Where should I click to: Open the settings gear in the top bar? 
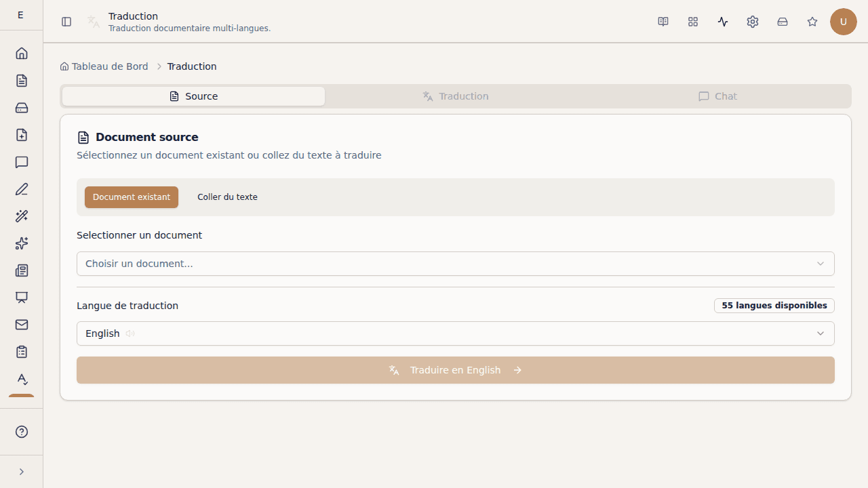coord(752,22)
